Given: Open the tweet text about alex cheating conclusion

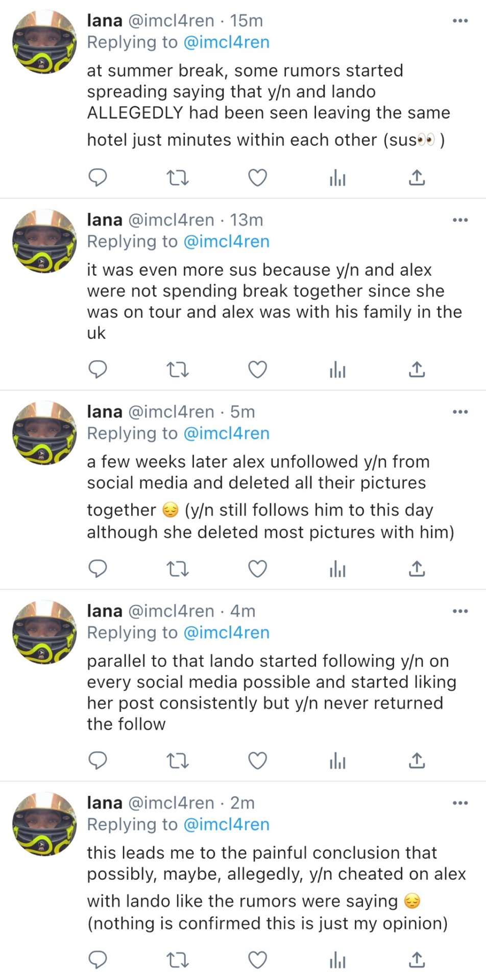Looking at the screenshot, I should (x=276, y=887).
